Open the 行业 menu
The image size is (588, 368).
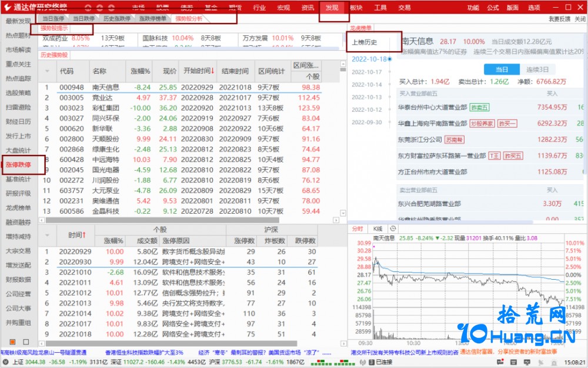(x=259, y=8)
